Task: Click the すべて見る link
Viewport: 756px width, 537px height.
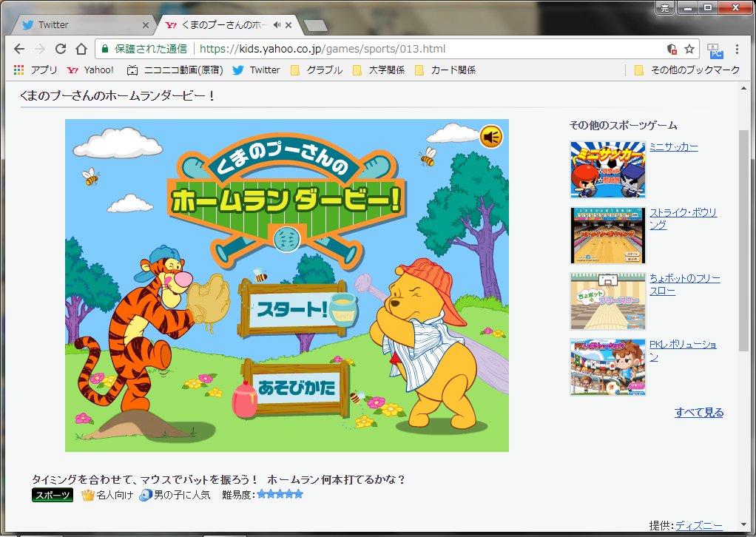Action: (x=698, y=413)
